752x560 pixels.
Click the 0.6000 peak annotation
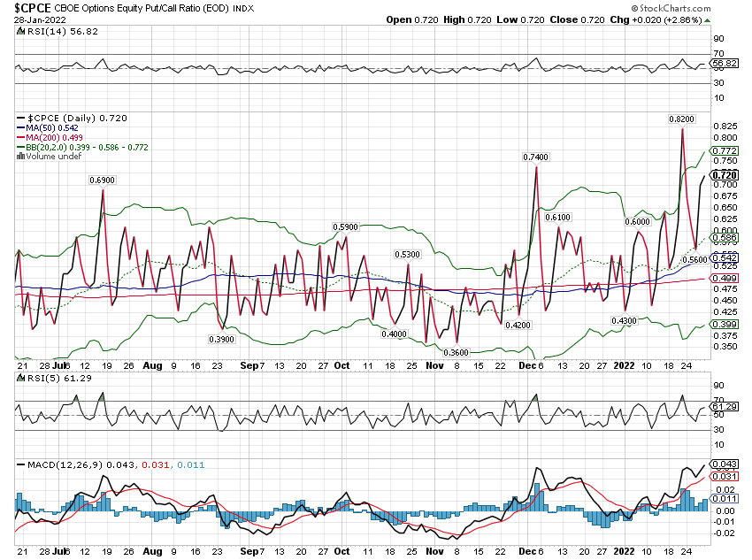[x=637, y=221]
